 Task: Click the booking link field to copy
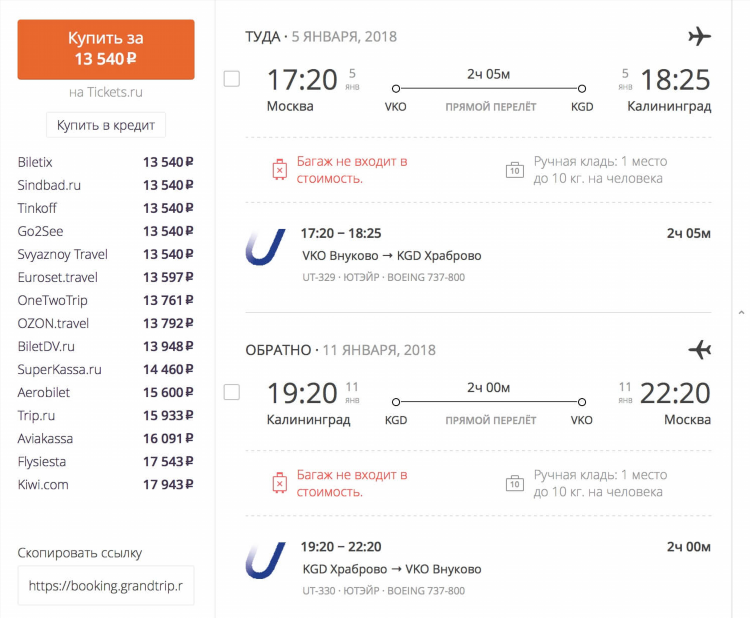click(x=106, y=585)
